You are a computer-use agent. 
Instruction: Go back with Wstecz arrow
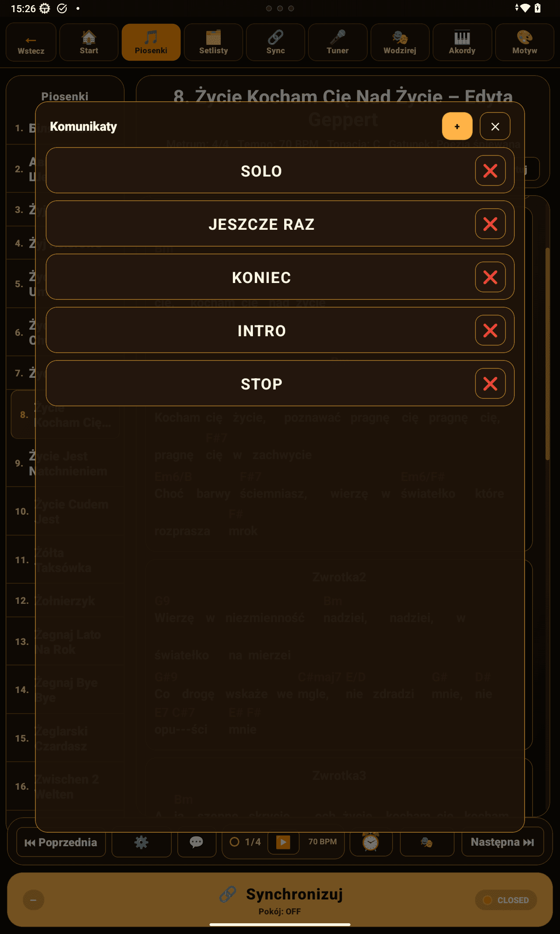tap(31, 42)
